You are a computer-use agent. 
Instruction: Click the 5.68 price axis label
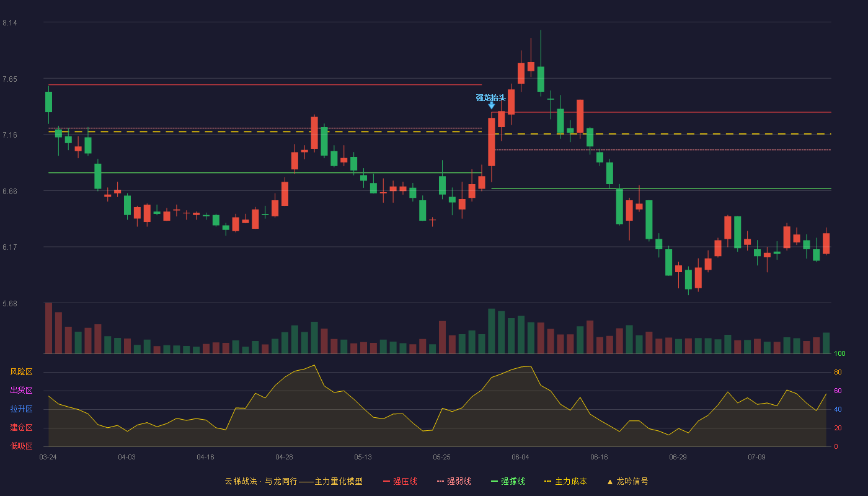pos(10,304)
